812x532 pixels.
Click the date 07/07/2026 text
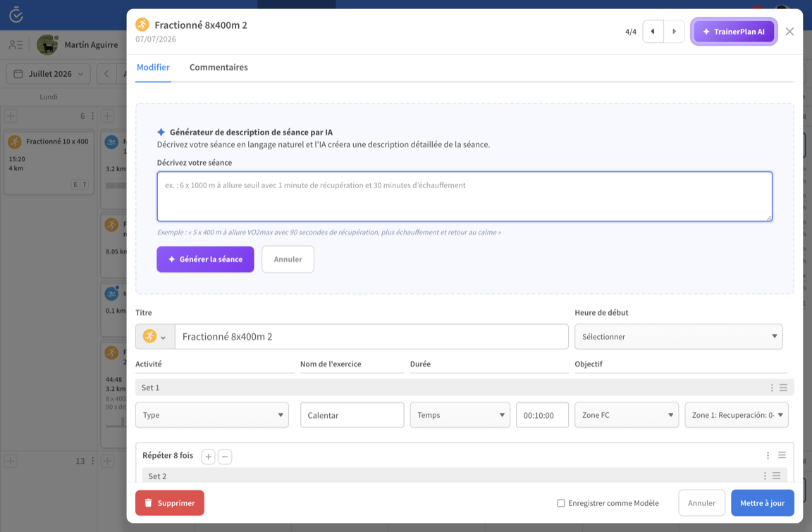(156, 39)
